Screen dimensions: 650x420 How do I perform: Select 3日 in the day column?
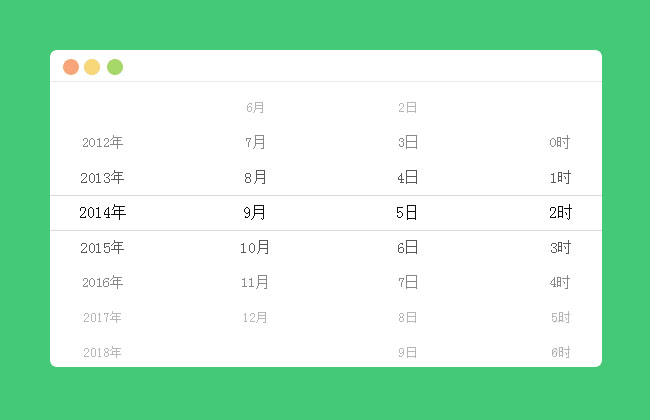(x=407, y=143)
